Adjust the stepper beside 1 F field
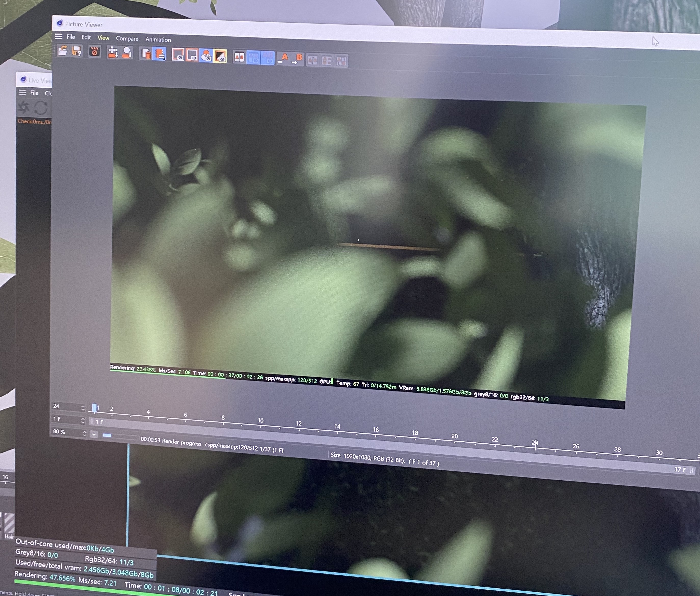The height and width of the screenshot is (596, 700). [83, 421]
